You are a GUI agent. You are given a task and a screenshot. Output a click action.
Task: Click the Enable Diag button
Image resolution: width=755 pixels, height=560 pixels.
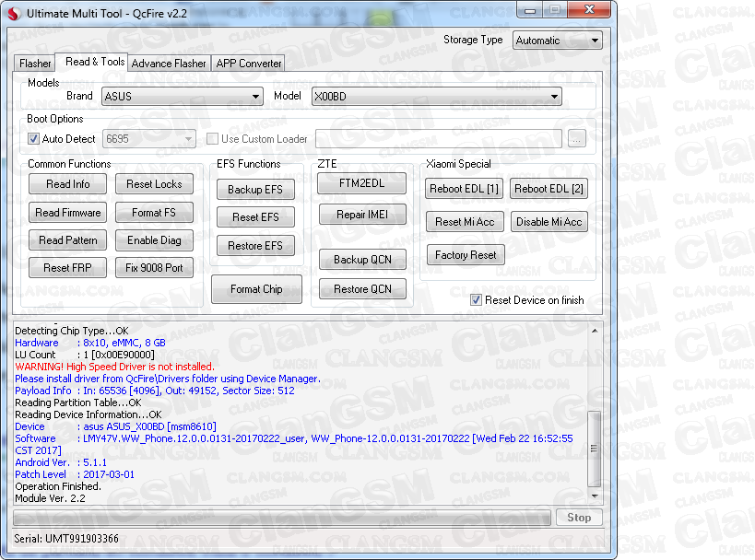[x=154, y=240]
